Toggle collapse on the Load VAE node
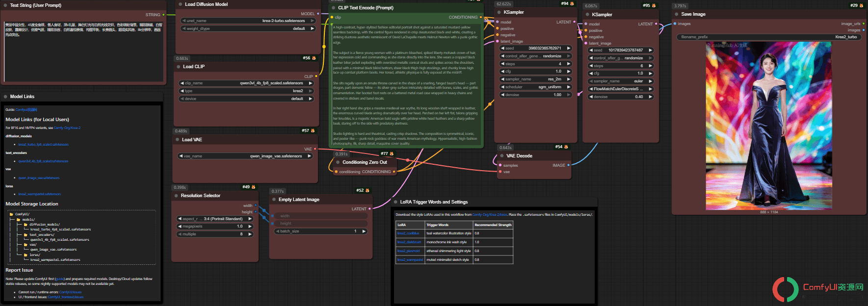This screenshot has height=306, width=868. pos(178,140)
